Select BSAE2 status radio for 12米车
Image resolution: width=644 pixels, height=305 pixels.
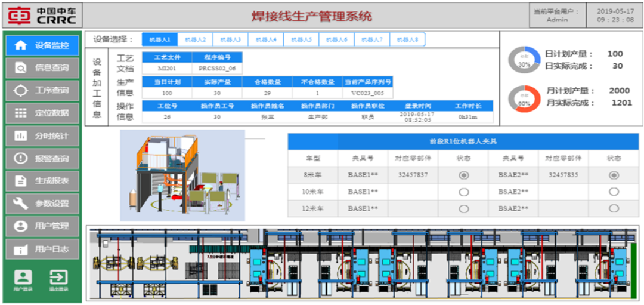pos(613,208)
